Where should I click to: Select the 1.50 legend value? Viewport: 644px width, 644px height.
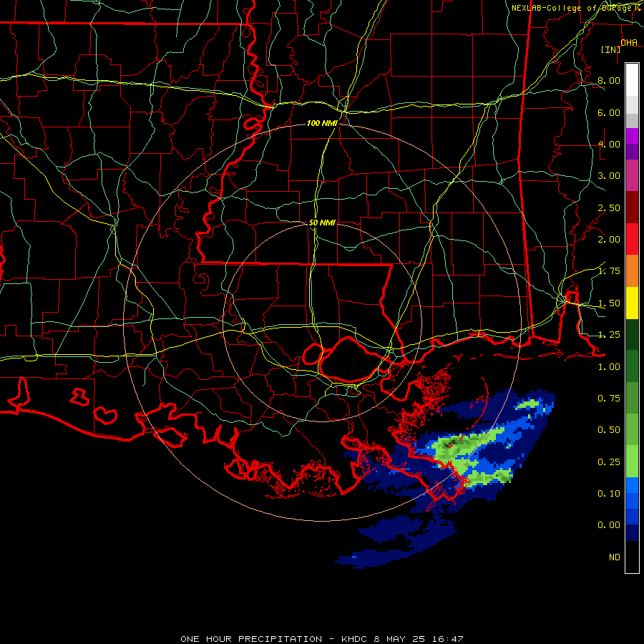coord(609,303)
